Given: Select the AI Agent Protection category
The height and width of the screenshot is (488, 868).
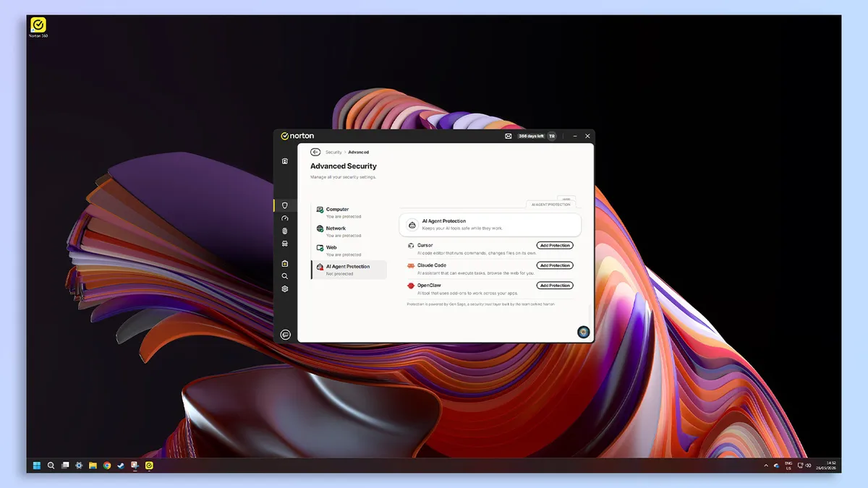Looking at the screenshot, I should [x=349, y=270].
